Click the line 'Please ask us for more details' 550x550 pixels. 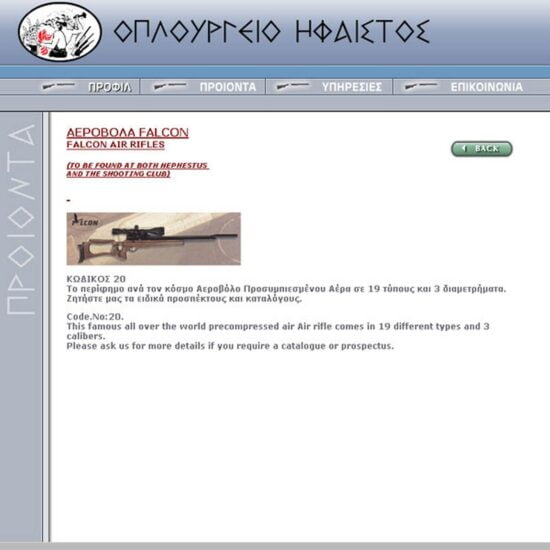coord(230,346)
